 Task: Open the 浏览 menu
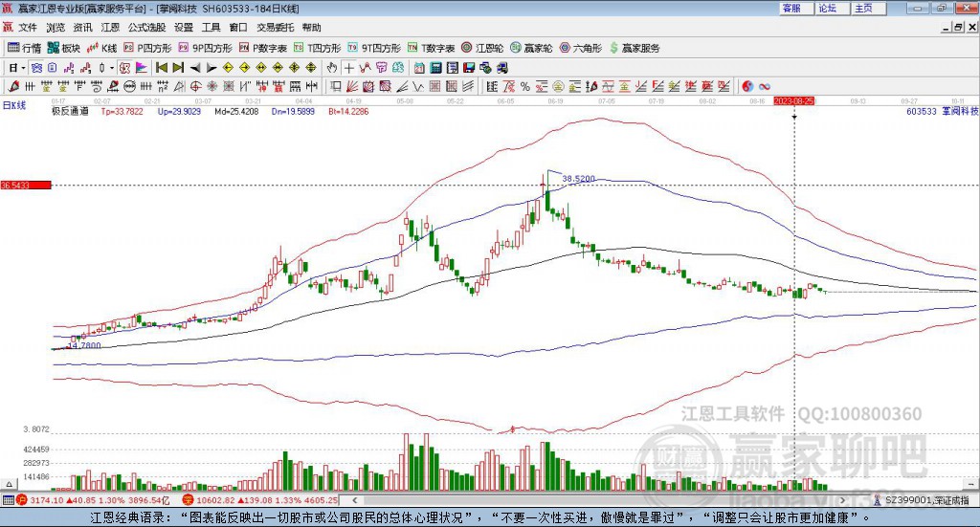pos(55,28)
